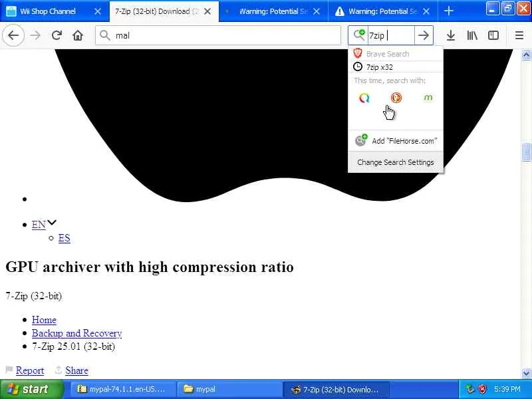Open the library bookshelf icon
The image size is (532, 399).
click(472, 35)
